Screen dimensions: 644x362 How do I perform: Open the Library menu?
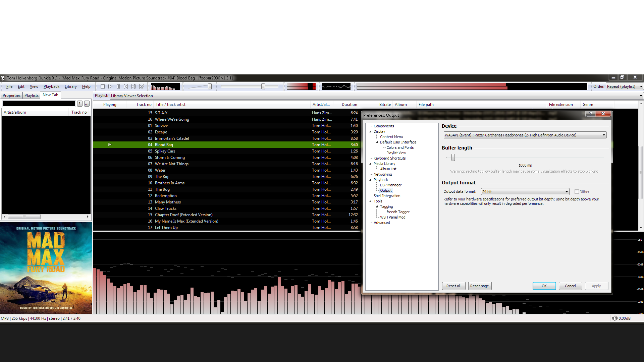pyautogui.click(x=71, y=86)
